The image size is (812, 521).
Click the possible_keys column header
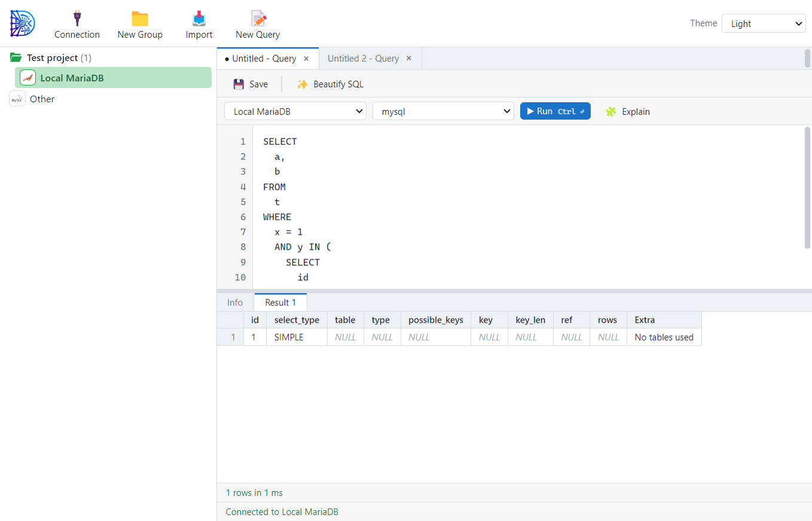pyautogui.click(x=436, y=320)
